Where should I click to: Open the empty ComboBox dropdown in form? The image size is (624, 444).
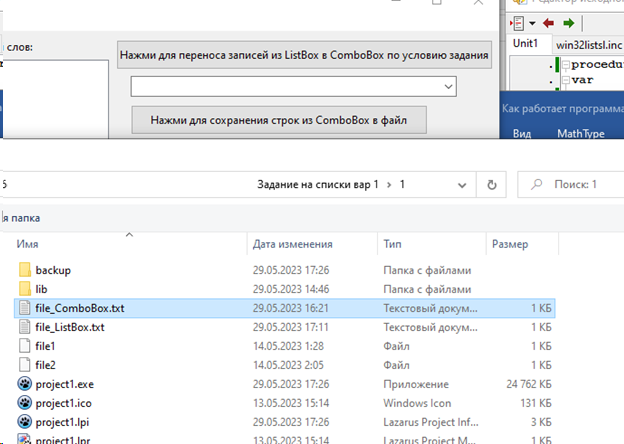(x=448, y=86)
